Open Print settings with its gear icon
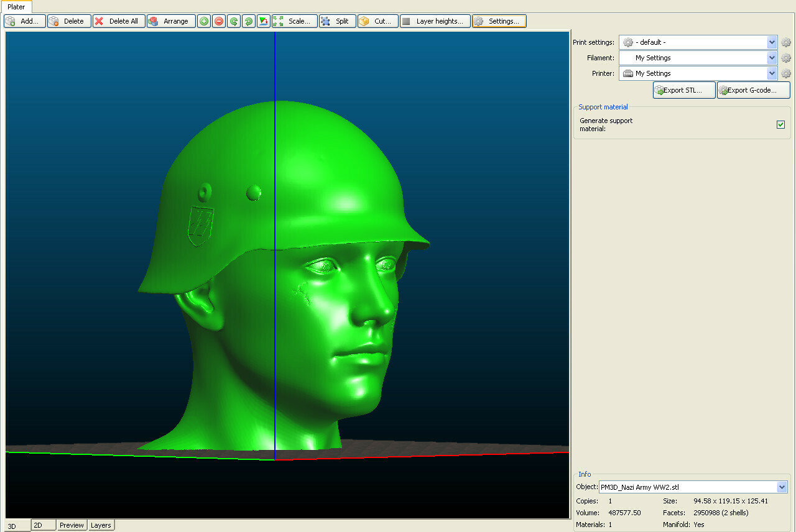Viewport: 796px width, 532px height. (785, 42)
